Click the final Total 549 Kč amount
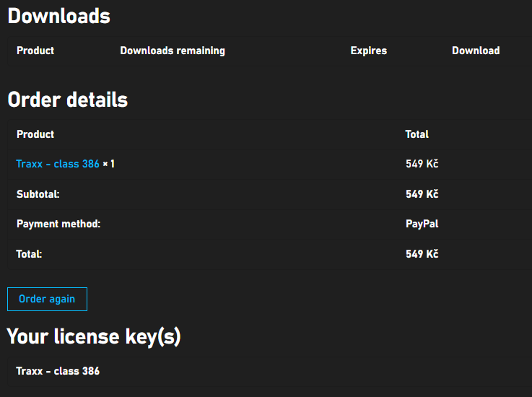 click(x=422, y=254)
